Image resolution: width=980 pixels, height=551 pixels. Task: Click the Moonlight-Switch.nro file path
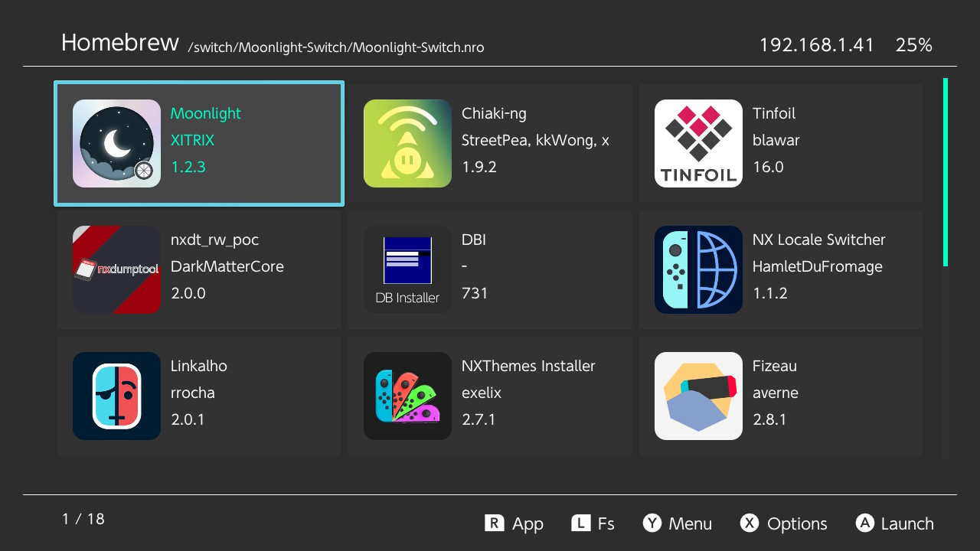point(336,47)
